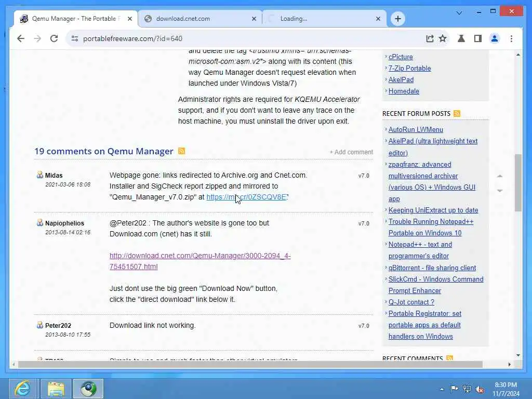Click scrollbar down arrow of page
532x399 pixels.
tap(518, 355)
